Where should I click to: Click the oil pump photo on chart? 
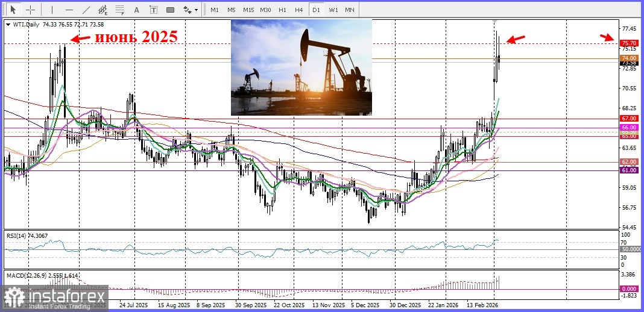click(x=301, y=67)
